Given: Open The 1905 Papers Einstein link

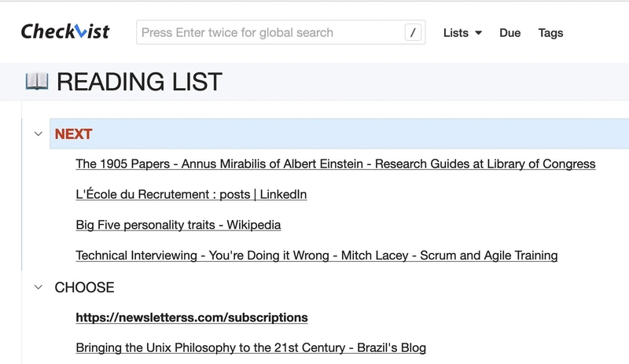Looking at the screenshot, I should click(x=335, y=164).
